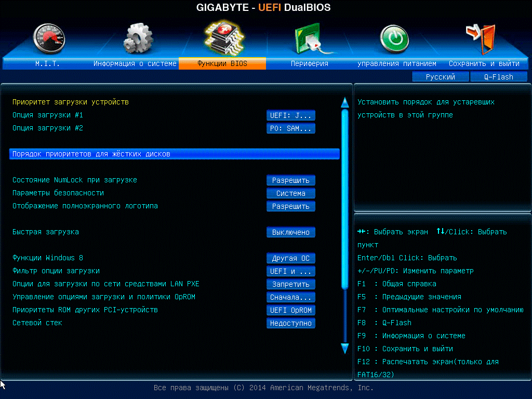The image size is (532, 399).
Task: Click the M.I.T. speedometer gauge icon
Action: pyautogui.click(x=49, y=38)
